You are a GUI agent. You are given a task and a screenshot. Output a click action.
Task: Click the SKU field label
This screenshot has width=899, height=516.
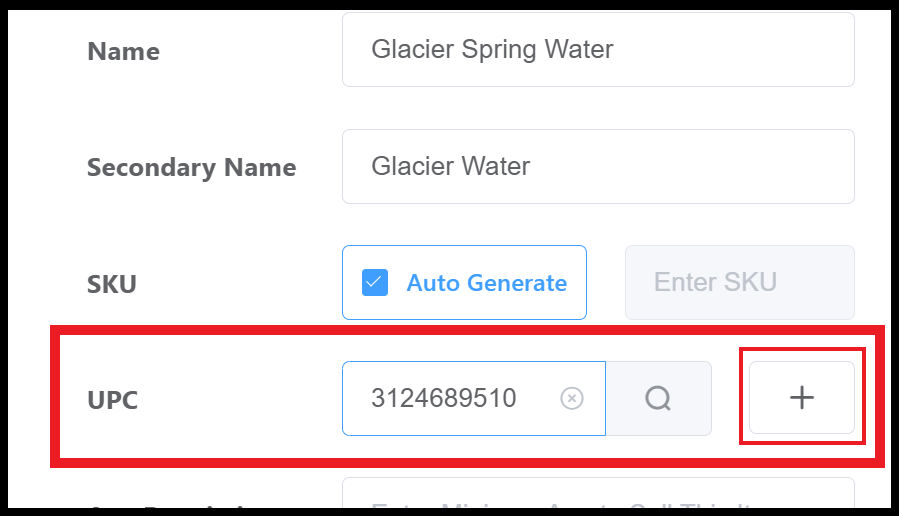click(x=111, y=284)
